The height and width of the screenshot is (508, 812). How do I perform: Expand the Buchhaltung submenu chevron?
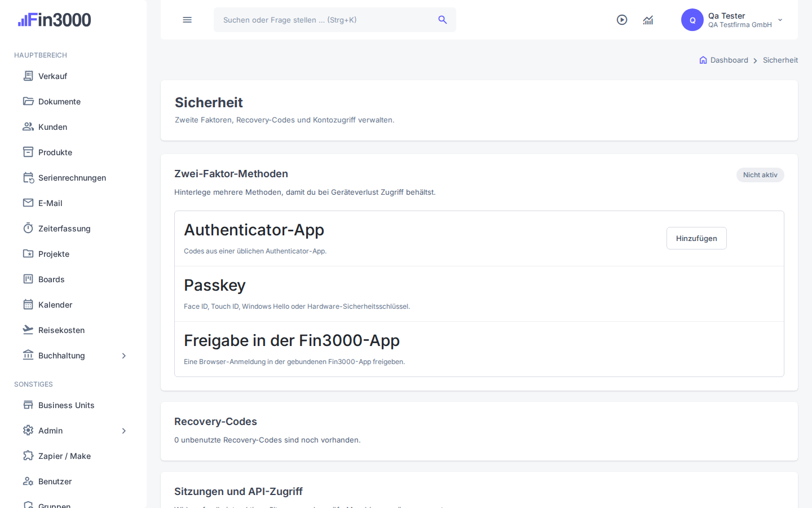click(124, 356)
